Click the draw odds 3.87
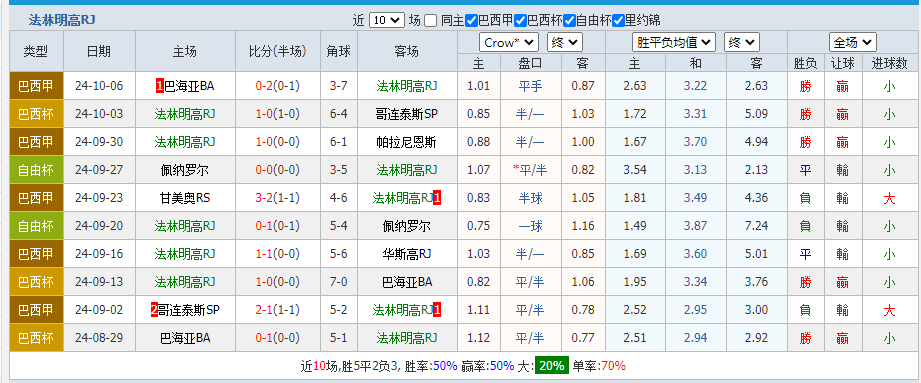921x383 pixels. (695, 226)
